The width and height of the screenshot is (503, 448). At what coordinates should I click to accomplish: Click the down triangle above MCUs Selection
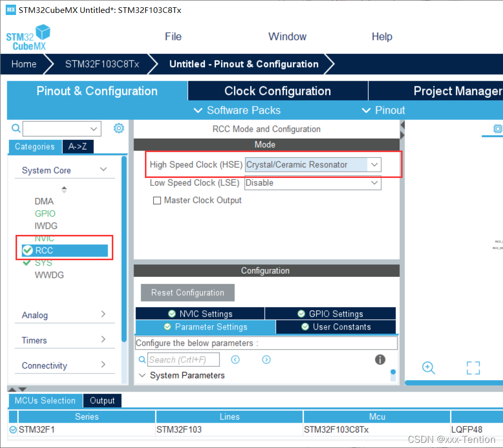[22, 390]
